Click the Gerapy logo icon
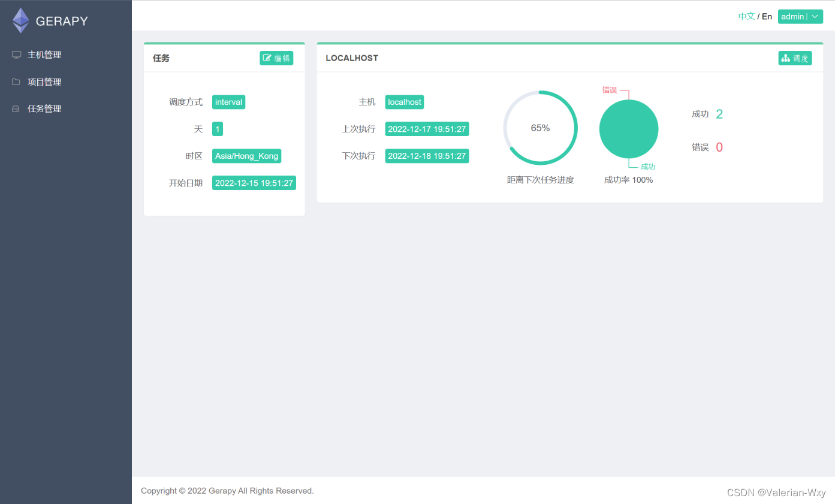 click(x=21, y=20)
